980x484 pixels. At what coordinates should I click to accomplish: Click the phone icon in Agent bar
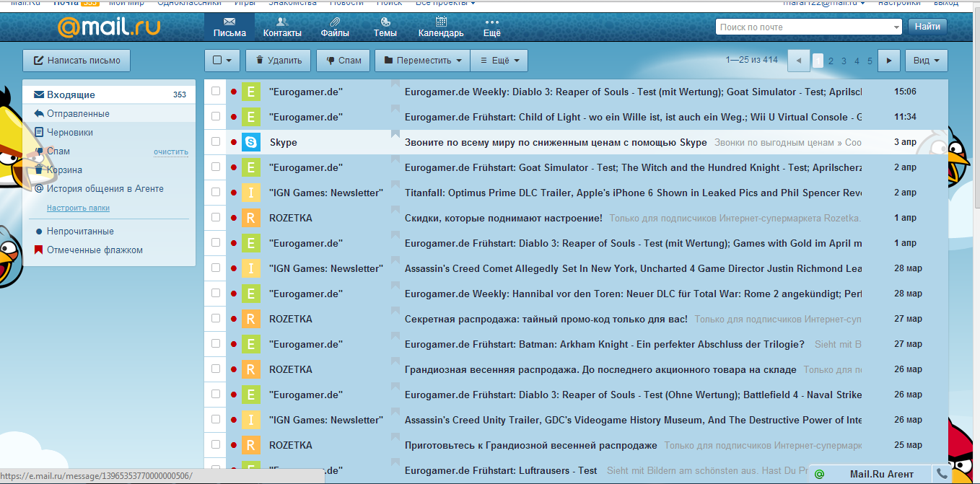point(942,474)
